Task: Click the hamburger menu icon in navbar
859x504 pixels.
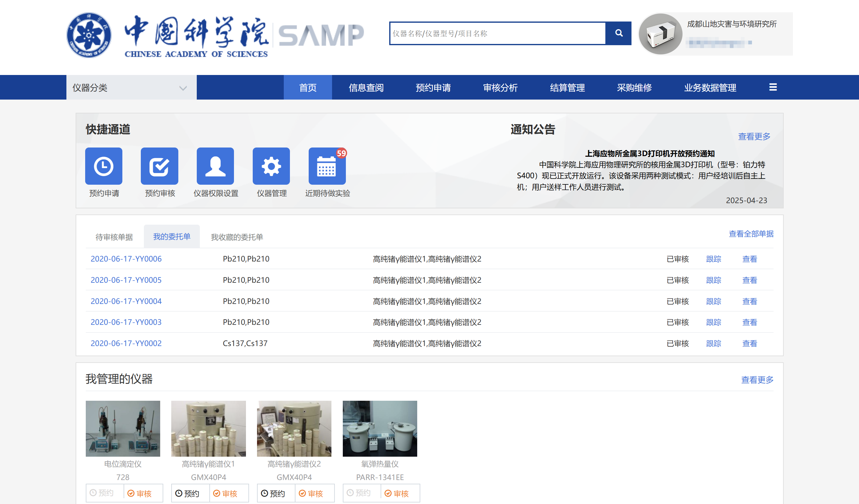Action: click(x=773, y=87)
